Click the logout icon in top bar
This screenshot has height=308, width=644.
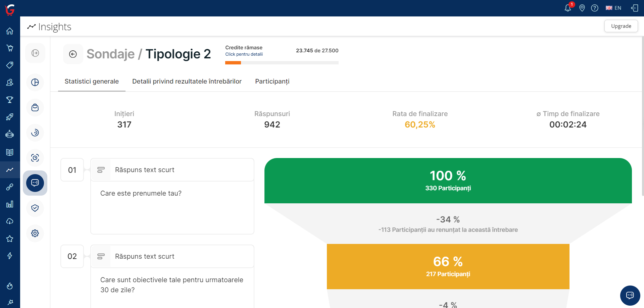[x=634, y=8]
